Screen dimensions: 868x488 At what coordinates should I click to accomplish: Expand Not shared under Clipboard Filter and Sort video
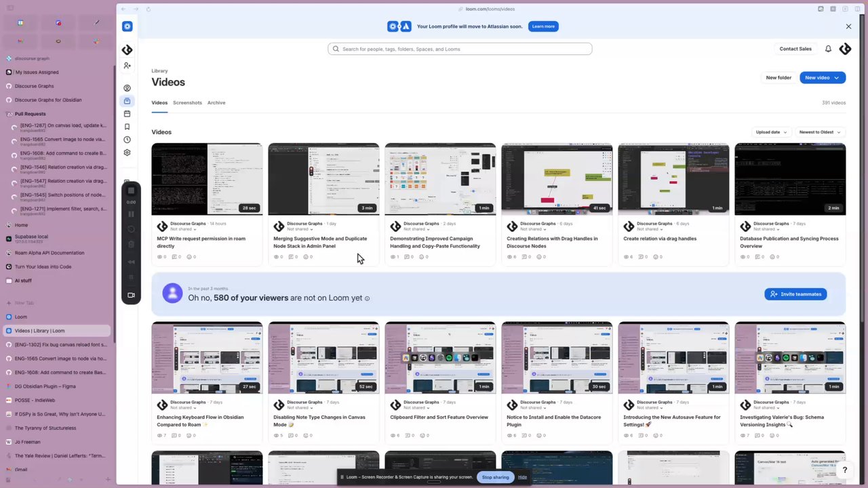(x=416, y=408)
